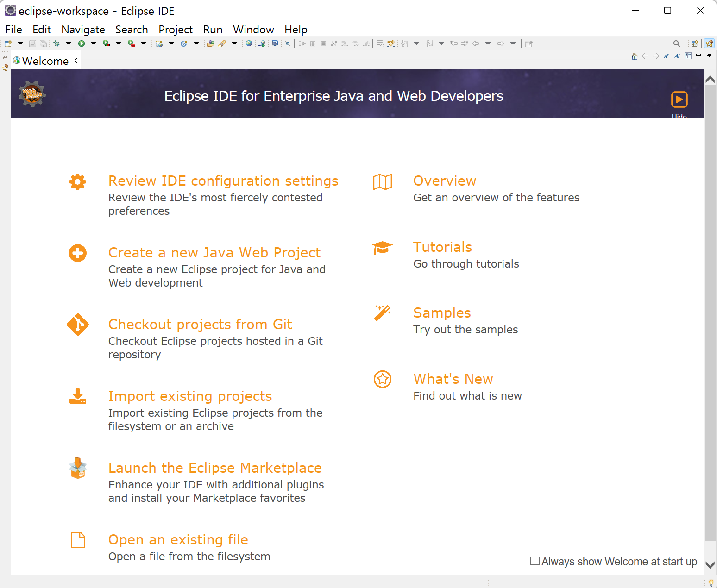Open the Navigate menu
This screenshot has height=588, width=717.
pos(83,30)
